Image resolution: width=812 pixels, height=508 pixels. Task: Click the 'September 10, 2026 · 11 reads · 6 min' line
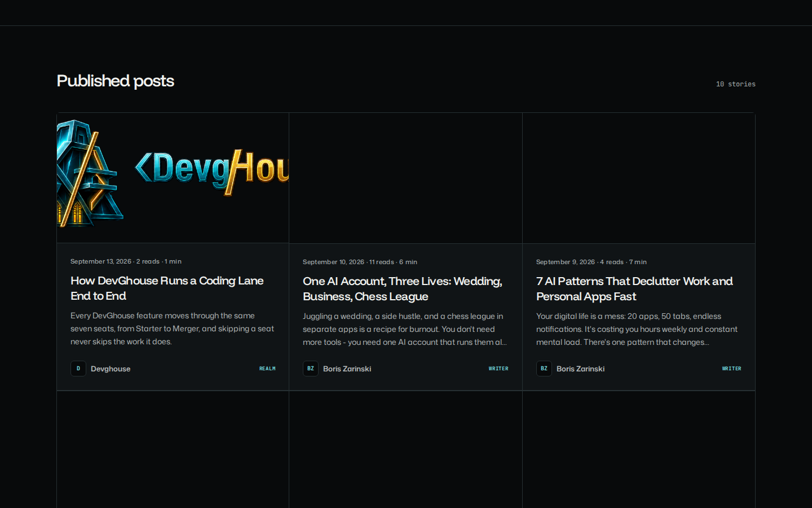[360, 262]
